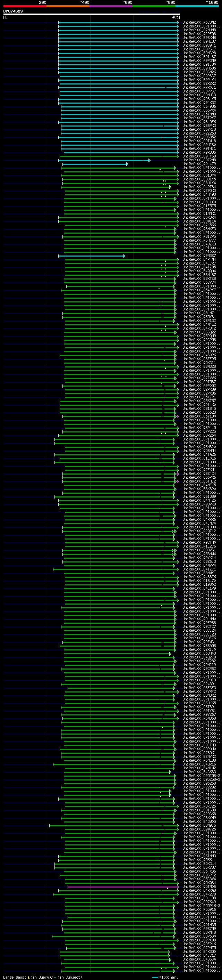Click hit label UniRef100_Q8S4C4

tap(199, 474)
